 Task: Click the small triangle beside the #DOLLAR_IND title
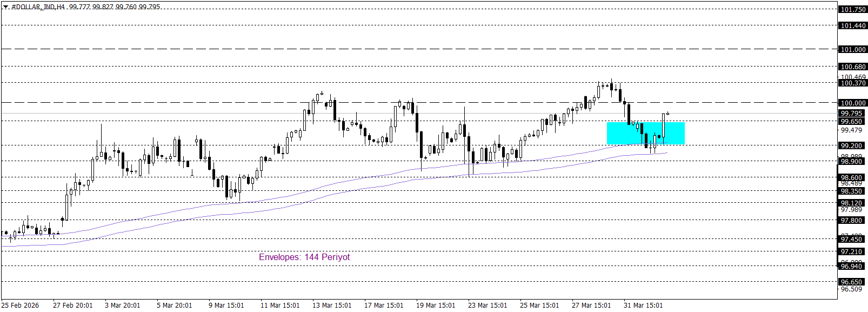coord(5,7)
